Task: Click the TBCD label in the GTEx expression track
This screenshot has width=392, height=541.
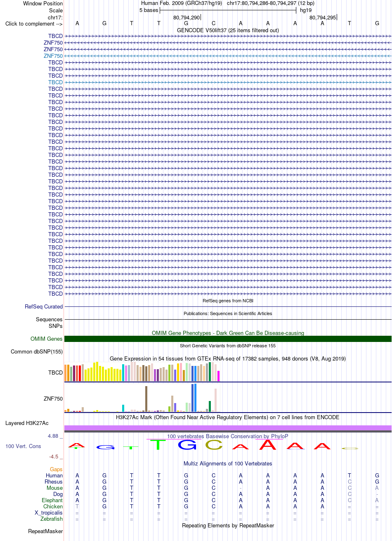Action: click(55, 373)
